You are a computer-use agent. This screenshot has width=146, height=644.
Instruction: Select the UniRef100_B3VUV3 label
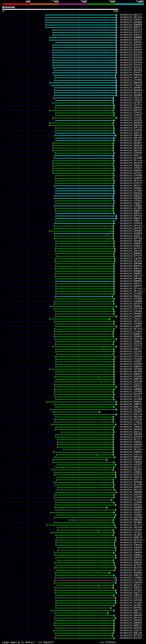pos(131,48)
